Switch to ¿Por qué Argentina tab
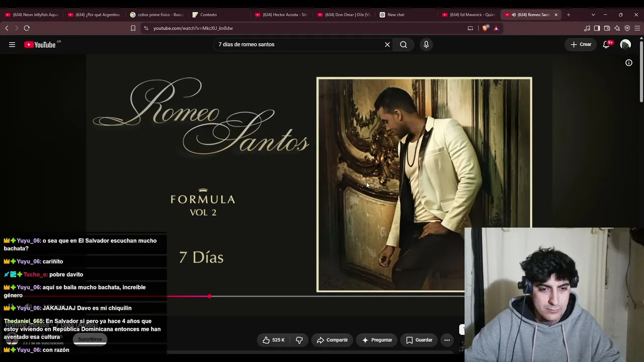Viewport: 644px width, 362px height. (x=94, y=15)
